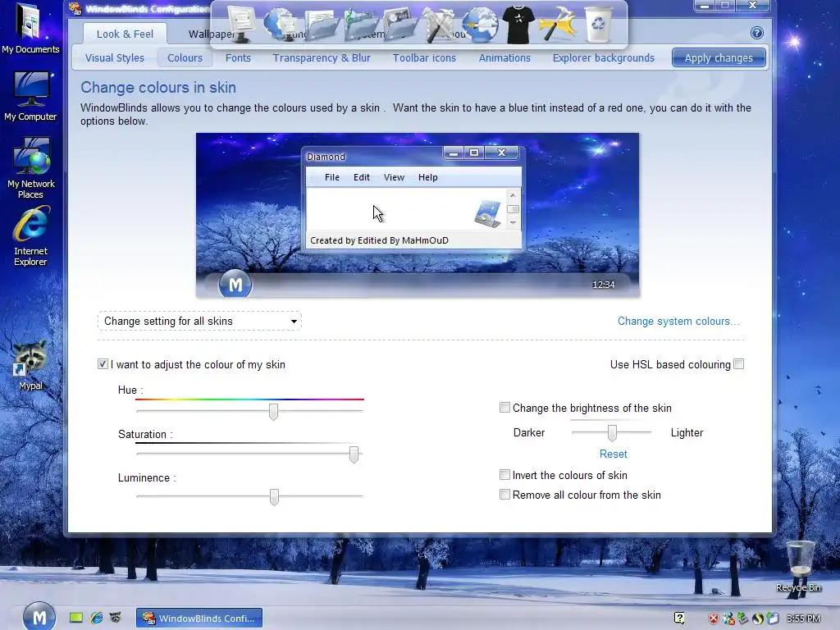The width and height of the screenshot is (840, 630).
Task: Open the Visual Styles subtab
Action: pos(115,58)
